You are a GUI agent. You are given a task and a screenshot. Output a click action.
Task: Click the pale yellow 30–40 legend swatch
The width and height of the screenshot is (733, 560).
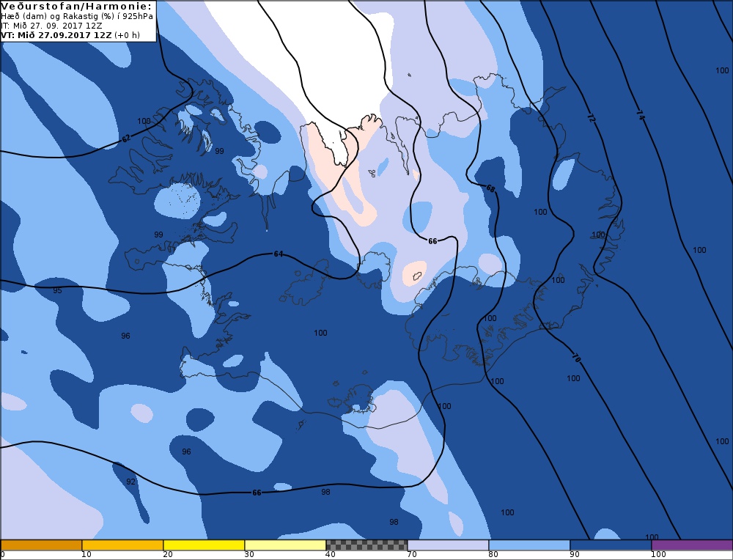pyautogui.click(x=285, y=545)
